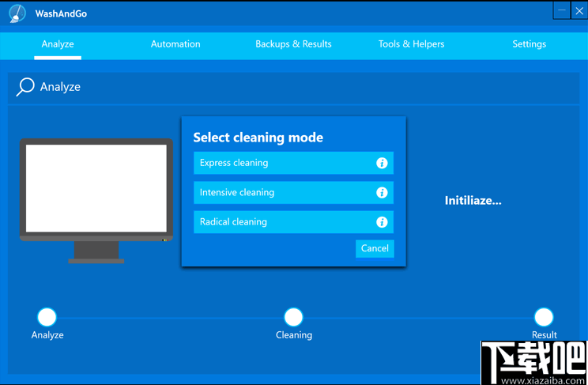
Task: Choose Intensive cleaning mode
Action: pos(294,193)
